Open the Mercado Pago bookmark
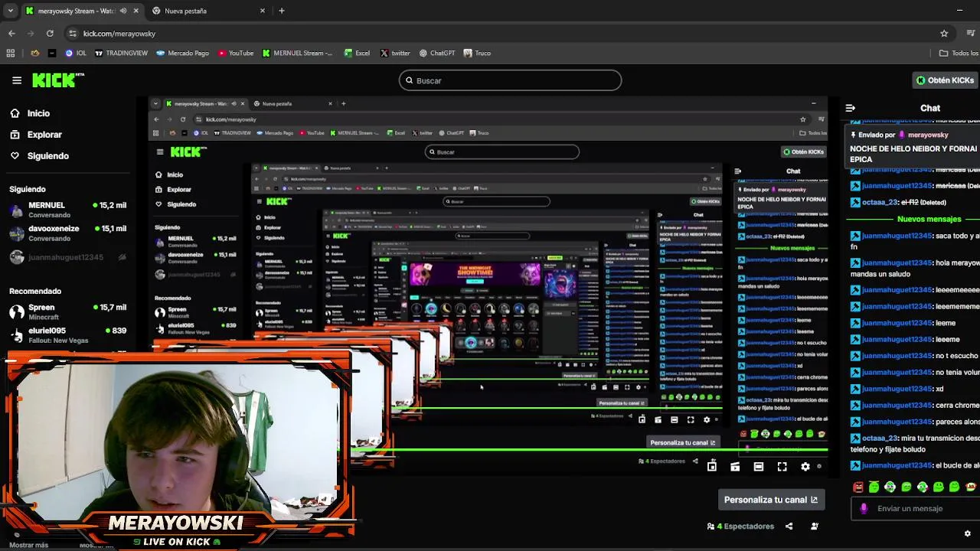The height and width of the screenshot is (551, 980). tap(182, 54)
